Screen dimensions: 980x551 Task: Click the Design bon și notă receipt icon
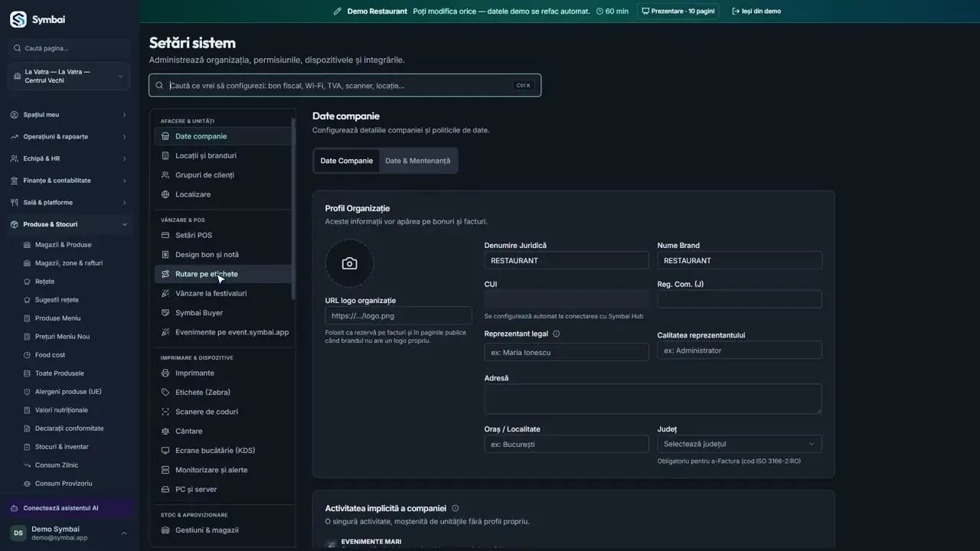click(x=165, y=255)
